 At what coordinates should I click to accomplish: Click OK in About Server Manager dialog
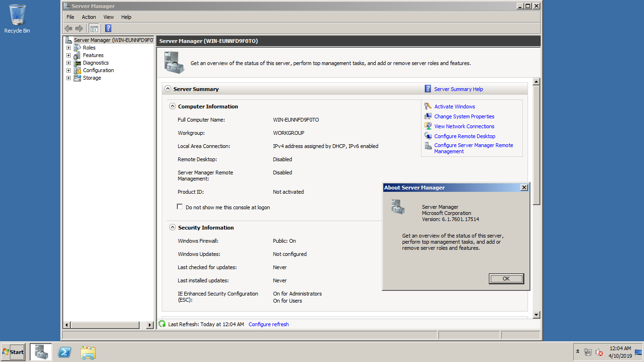click(x=506, y=279)
